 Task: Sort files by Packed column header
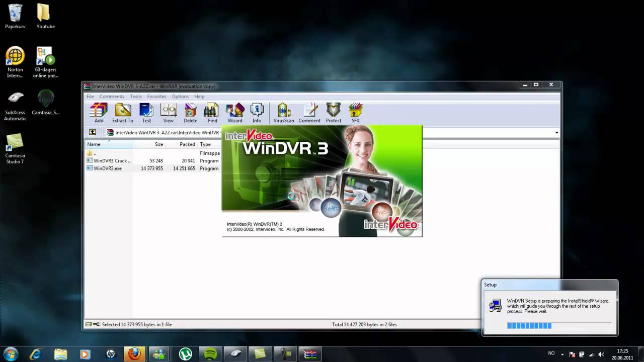[x=181, y=144]
